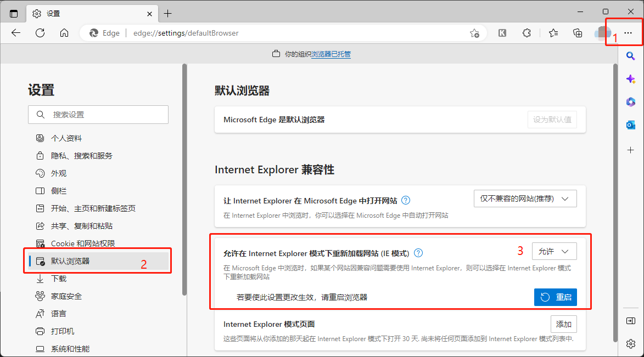This screenshot has height=357, width=644.
Task: Open the sidebar settings gear icon
Action: [x=631, y=344]
